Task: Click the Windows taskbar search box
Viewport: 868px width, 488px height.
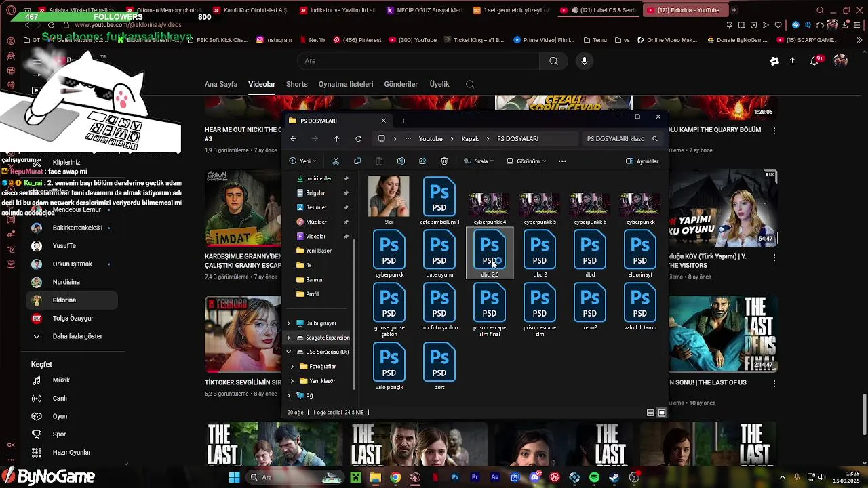Action: [294, 477]
